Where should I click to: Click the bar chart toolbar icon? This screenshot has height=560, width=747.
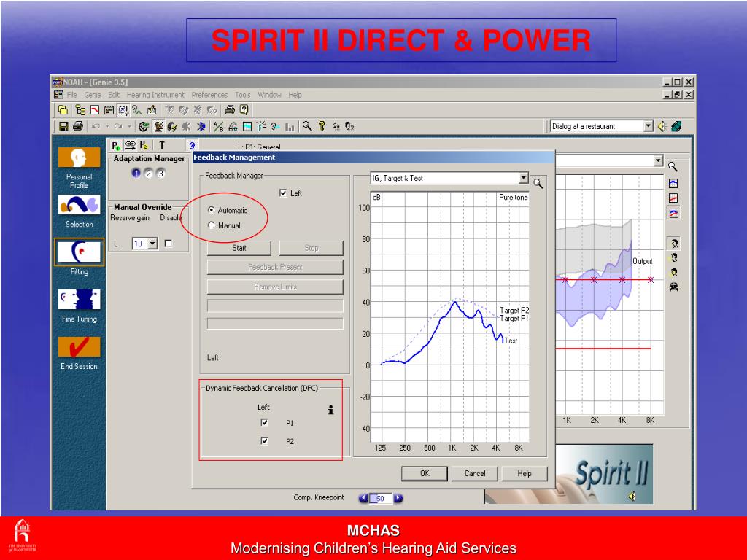point(290,126)
